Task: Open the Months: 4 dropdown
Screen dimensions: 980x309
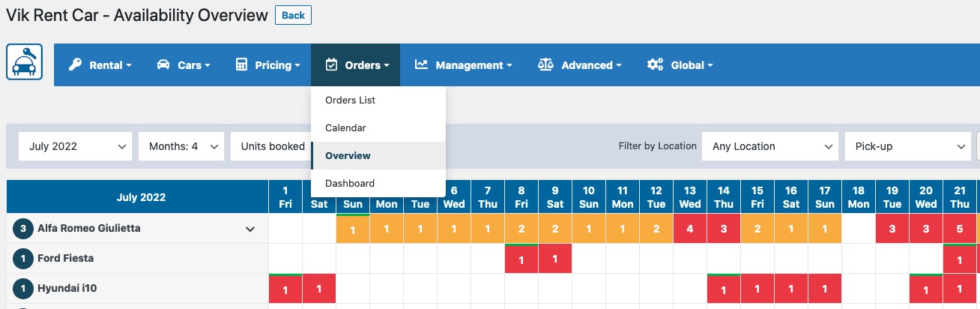Action: (181, 146)
